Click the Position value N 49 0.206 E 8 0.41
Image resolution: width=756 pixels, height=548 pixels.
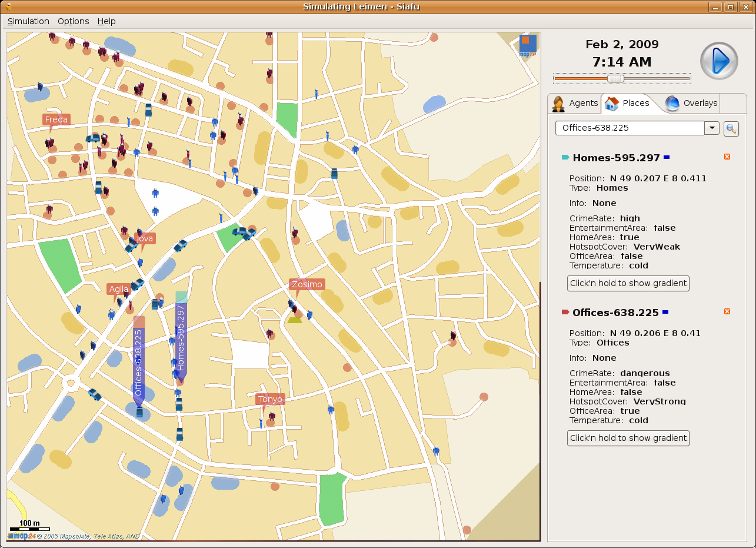(655, 333)
